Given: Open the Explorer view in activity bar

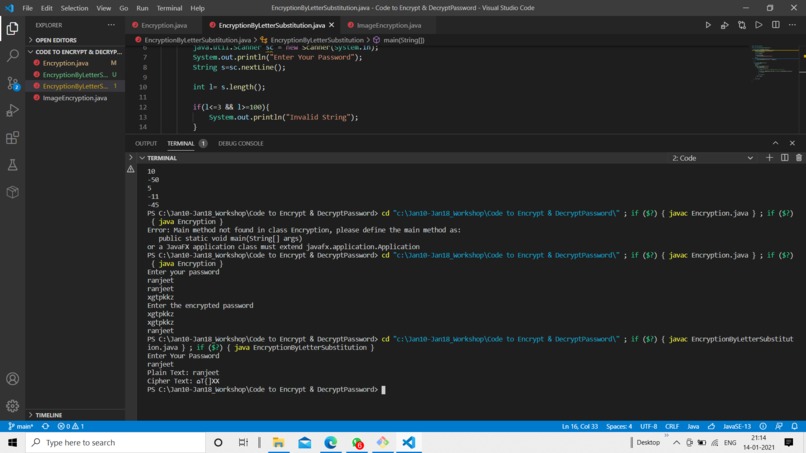Looking at the screenshot, I should click(12, 28).
